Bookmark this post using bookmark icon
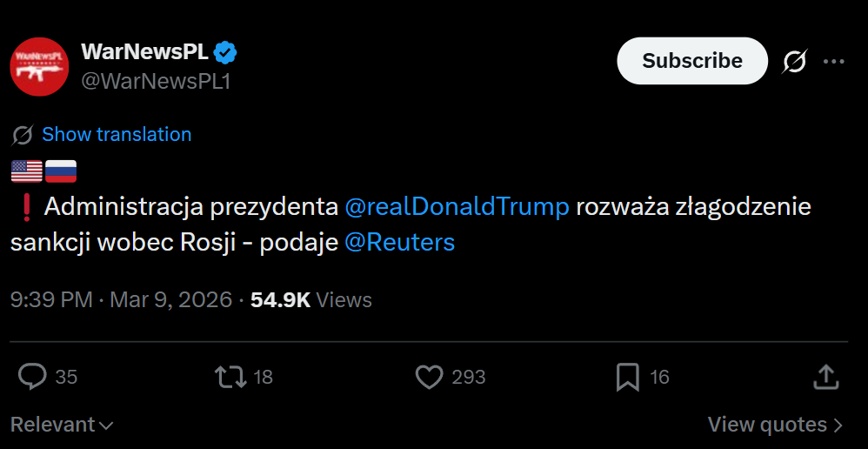Image resolution: width=868 pixels, height=449 pixels. 628,377
